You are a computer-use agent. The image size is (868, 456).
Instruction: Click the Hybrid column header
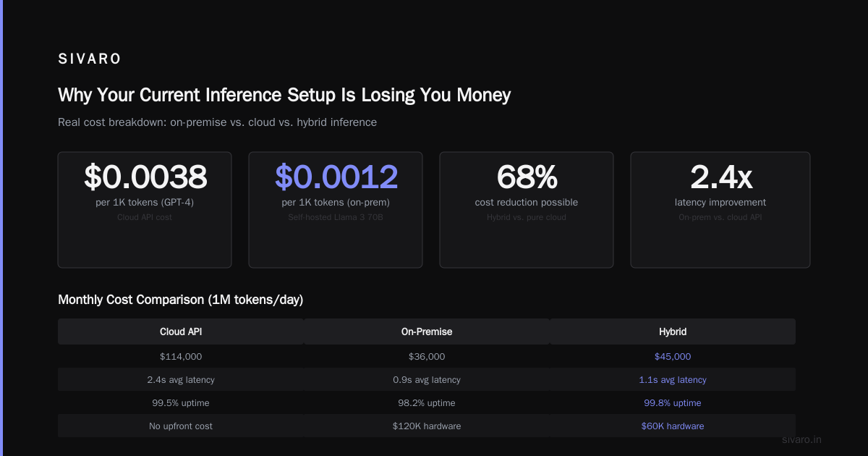point(673,332)
